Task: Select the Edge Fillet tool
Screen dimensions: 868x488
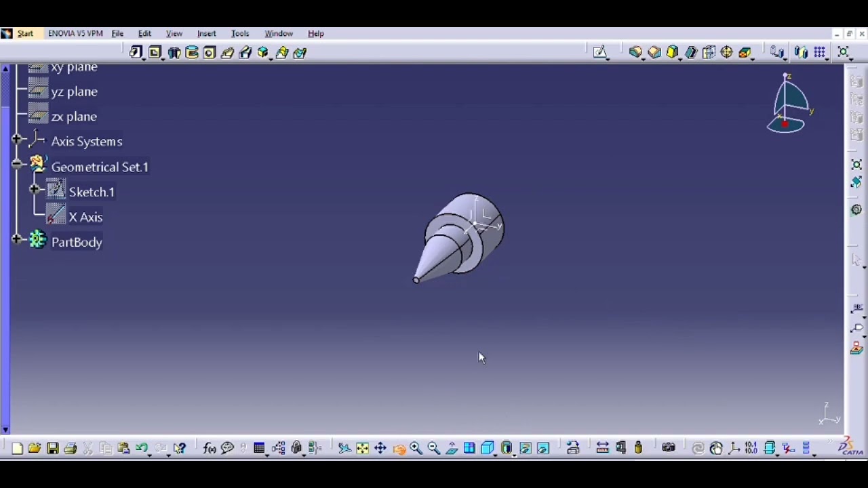Action: (x=635, y=52)
